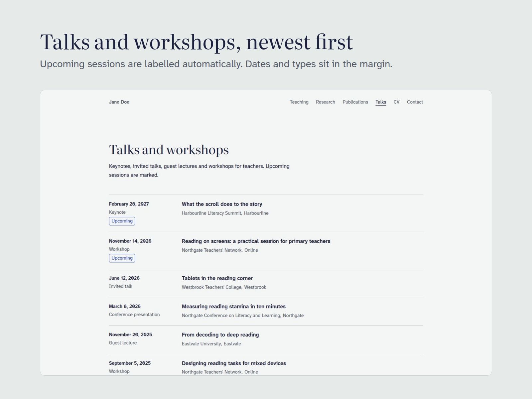Click 'Westbrook Teachers' College, Westbrook' venue
This screenshot has width=532, height=399.
tap(224, 287)
